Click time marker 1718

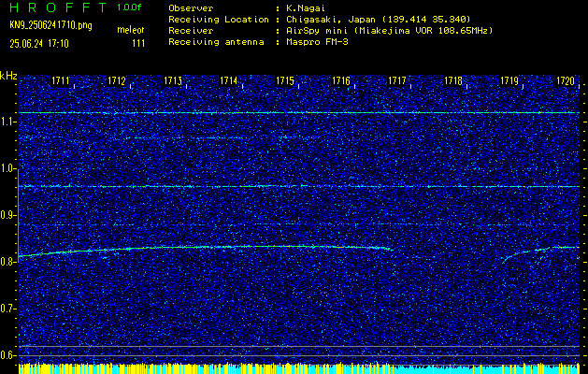point(453,80)
